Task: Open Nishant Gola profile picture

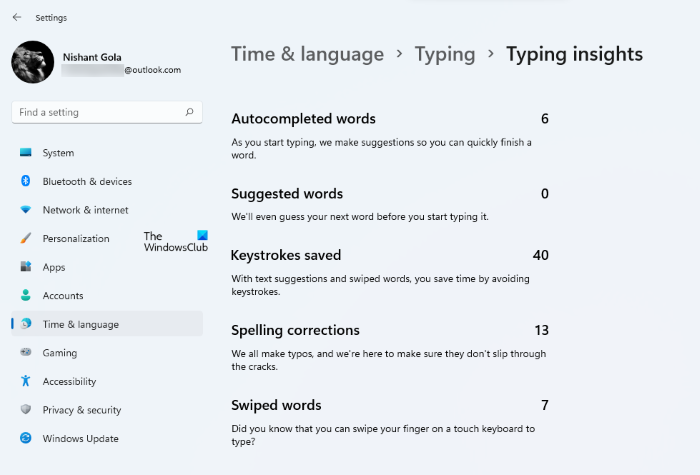Action: [x=33, y=62]
